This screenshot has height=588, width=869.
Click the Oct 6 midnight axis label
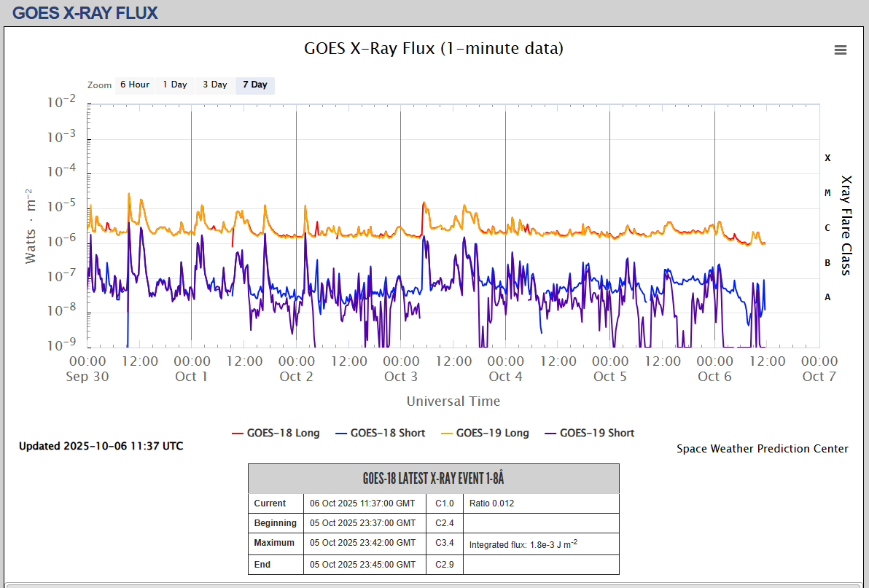714,361
